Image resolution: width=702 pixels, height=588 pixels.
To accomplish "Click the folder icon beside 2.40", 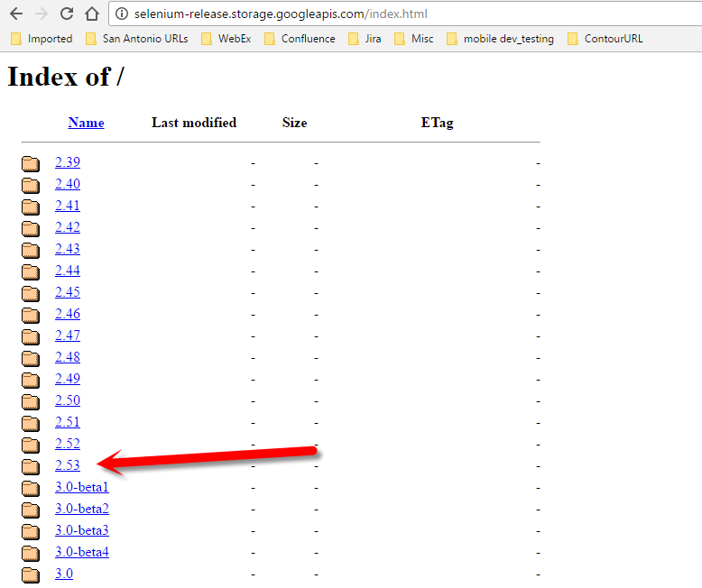I will click(x=31, y=185).
